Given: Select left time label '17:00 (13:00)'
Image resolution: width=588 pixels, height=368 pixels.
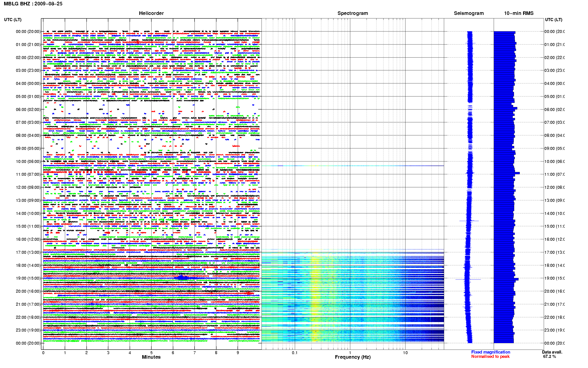Looking at the screenshot, I should [28, 252].
